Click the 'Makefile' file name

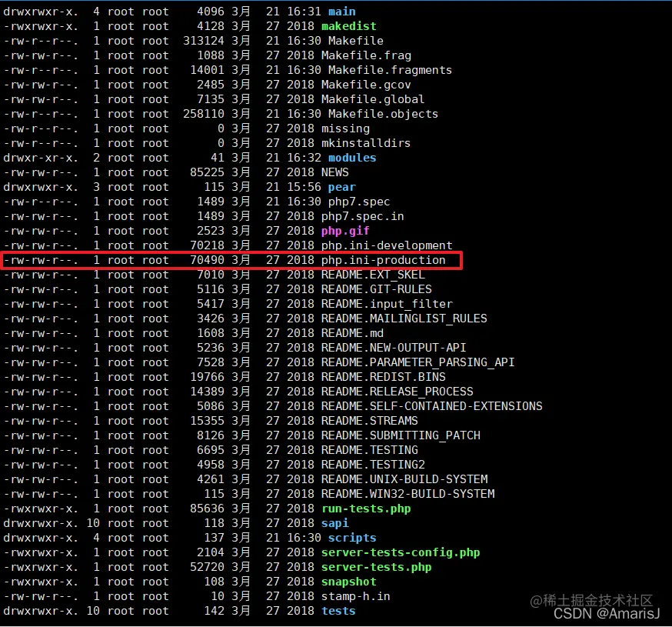tap(356, 41)
